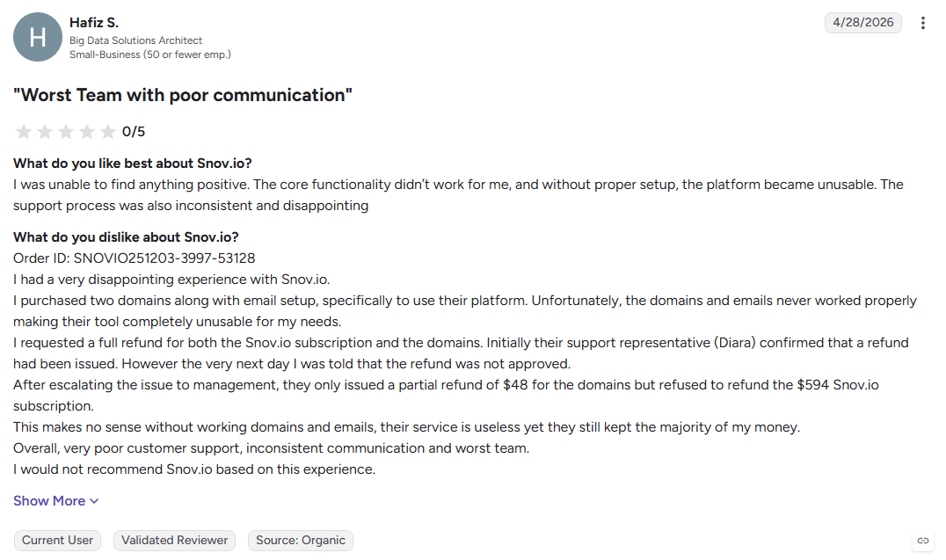The width and height of the screenshot is (946, 560).
Task: Select the second rating star
Action: click(x=45, y=132)
